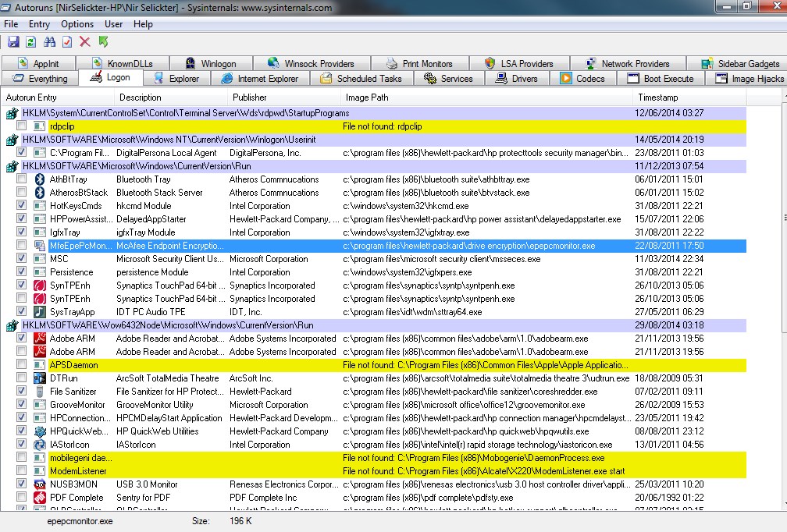Click the Properties toolbar icon

pos(67,42)
